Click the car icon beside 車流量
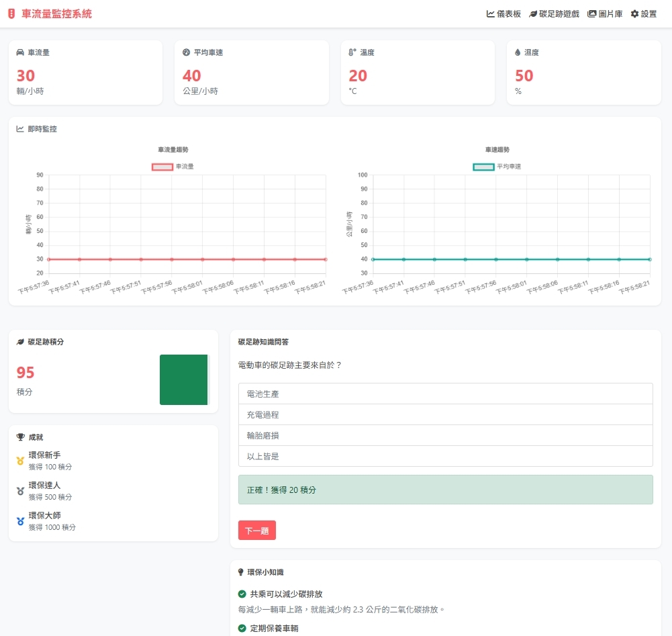Viewport: 672px width, 636px height. [x=20, y=52]
